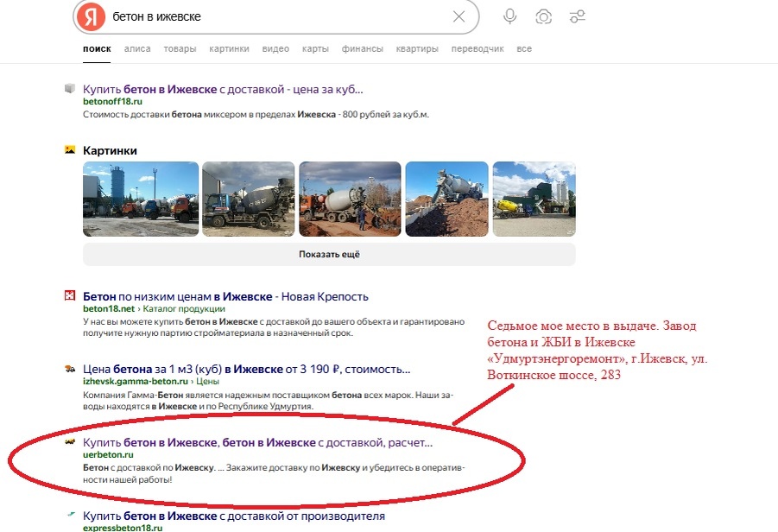This screenshot has width=778, height=532.
Task: Open Бетон по низким ценам Новая Крепость result
Action: point(225,296)
